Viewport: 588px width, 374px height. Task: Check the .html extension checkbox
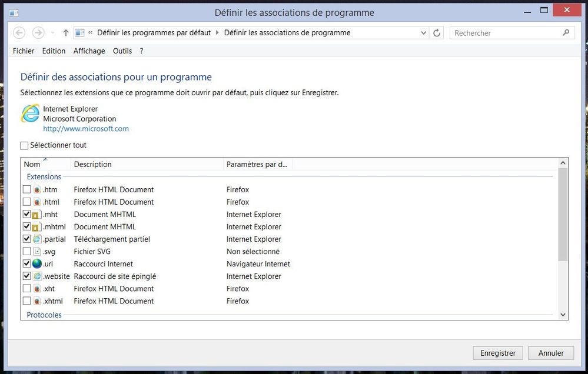[x=26, y=202]
